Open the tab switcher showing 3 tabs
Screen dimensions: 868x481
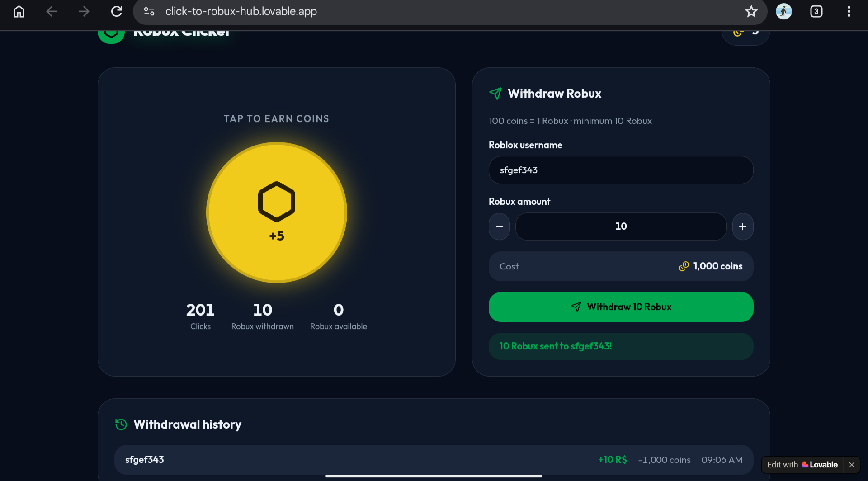click(x=816, y=11)
